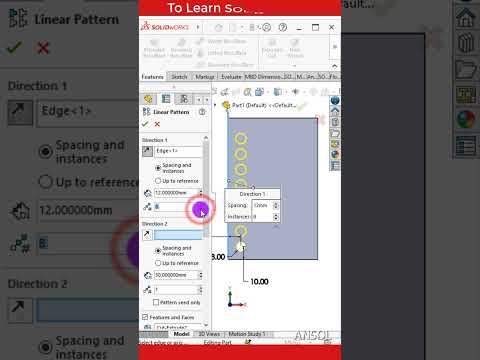Screen dimensions: 480x360
Task: Reverse direction button for Direction 1
Action: [x=147, y=151]
